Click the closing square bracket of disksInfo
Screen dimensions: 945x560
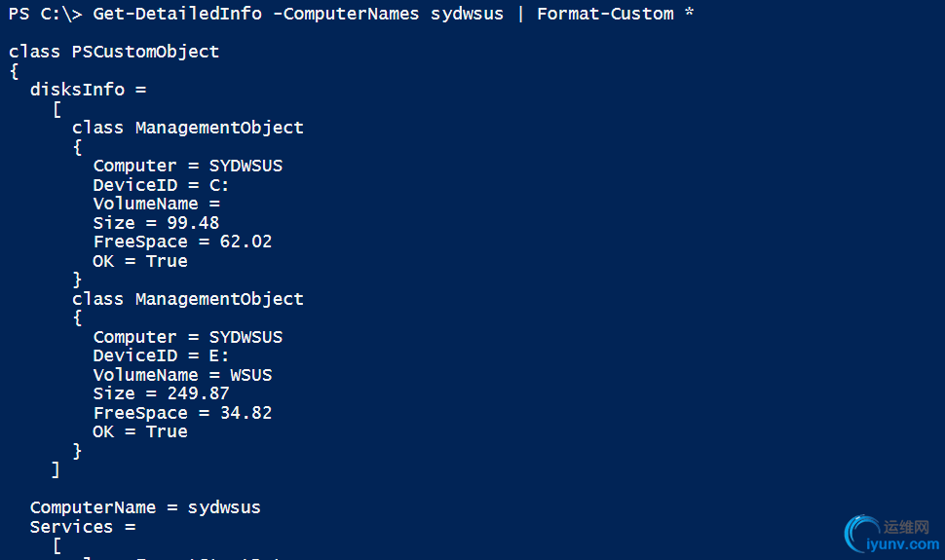tap(56, 469)
